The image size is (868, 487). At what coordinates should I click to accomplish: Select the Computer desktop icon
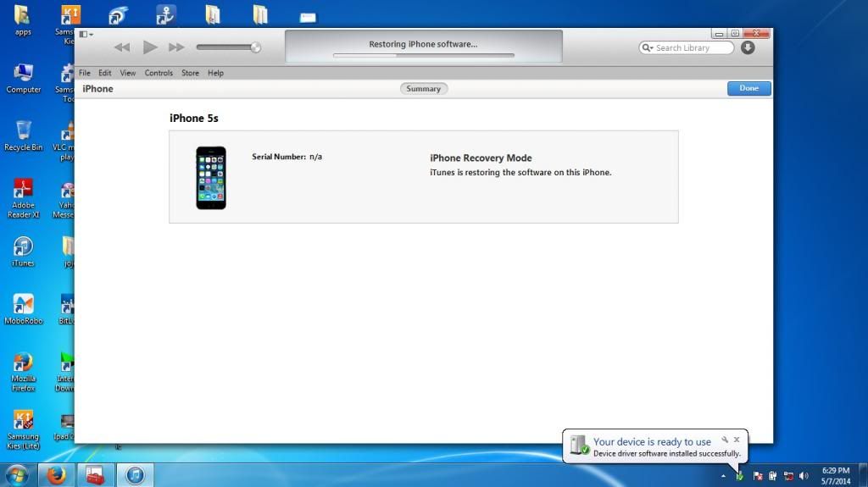click(23, 78)
